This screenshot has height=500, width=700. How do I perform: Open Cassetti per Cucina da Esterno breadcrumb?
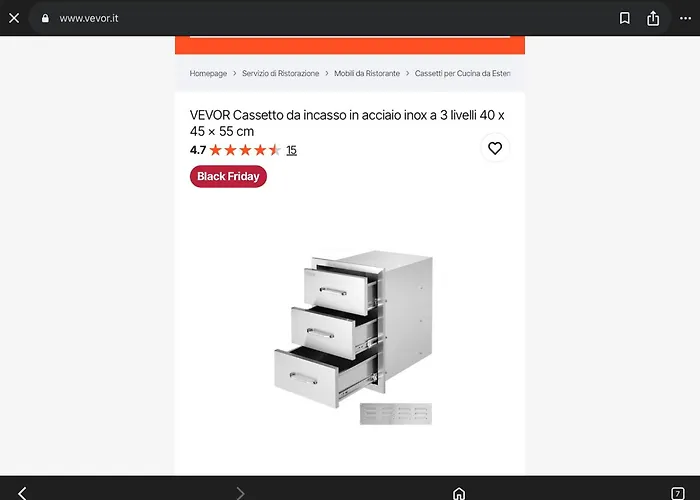click(462, 73)
